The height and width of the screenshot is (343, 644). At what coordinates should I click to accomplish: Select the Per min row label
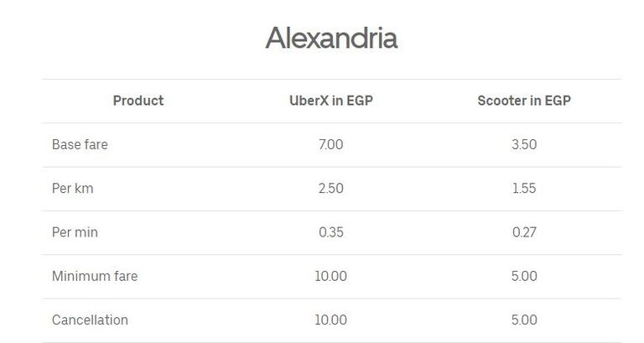(x=75, y=231)
